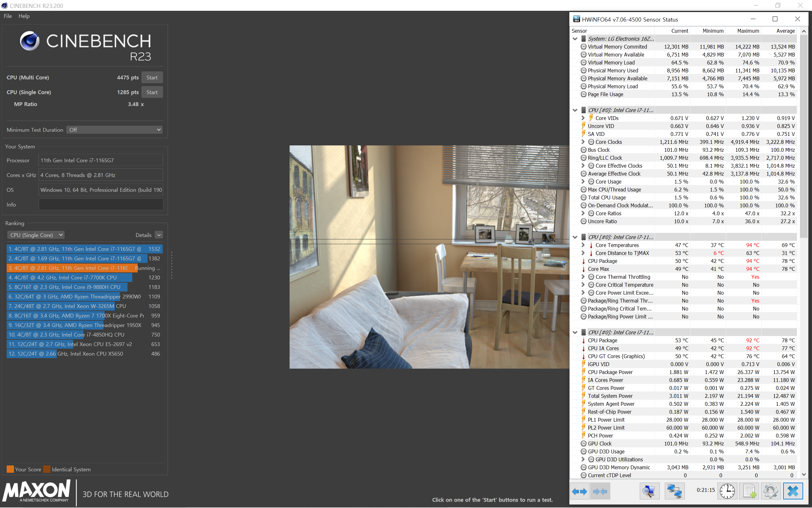
Task: Collapse the System: LG Electronics sensor group
Action: click(x=575, y=39)
